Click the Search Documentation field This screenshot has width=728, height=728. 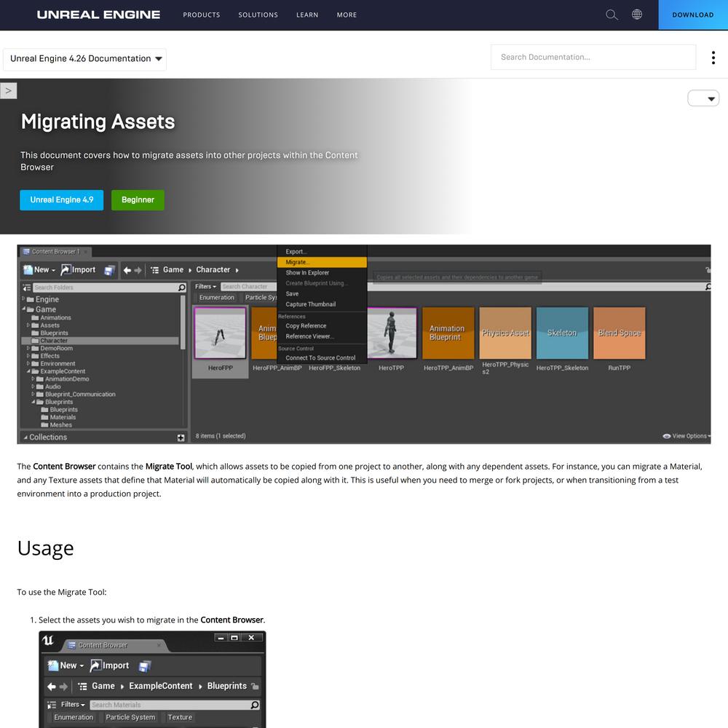pyautogui.click(x=593, y=57)
